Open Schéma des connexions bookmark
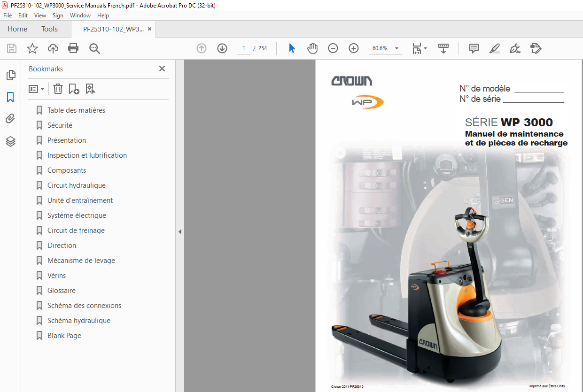The height and width of the screenshot is (392, 583). coord(84,306)
